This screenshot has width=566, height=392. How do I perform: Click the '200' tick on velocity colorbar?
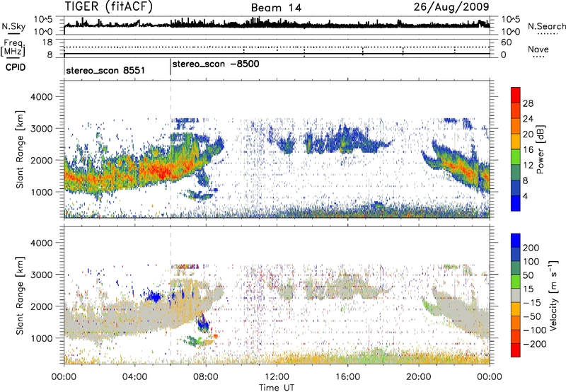tap(531, 248)
